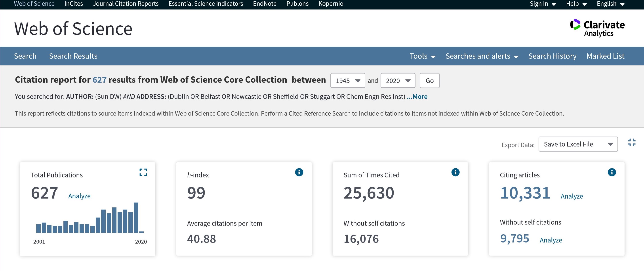Open Search History
This screenshot has height=271, width=644.
(x=552, y=56)
